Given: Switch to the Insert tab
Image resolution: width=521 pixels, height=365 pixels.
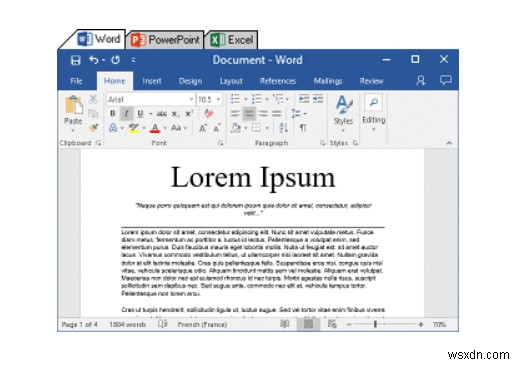Looking at the screenshot, I should point(152,81).
